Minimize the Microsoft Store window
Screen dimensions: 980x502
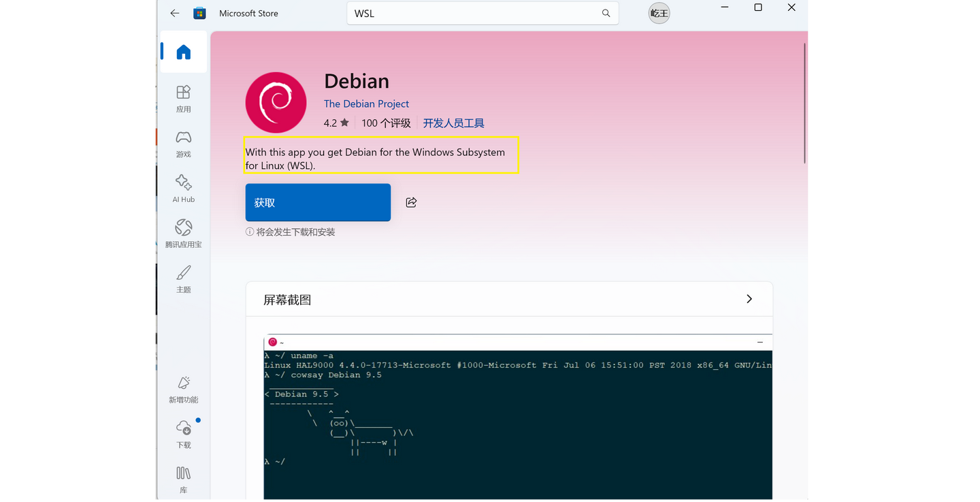tap(725, 7)
